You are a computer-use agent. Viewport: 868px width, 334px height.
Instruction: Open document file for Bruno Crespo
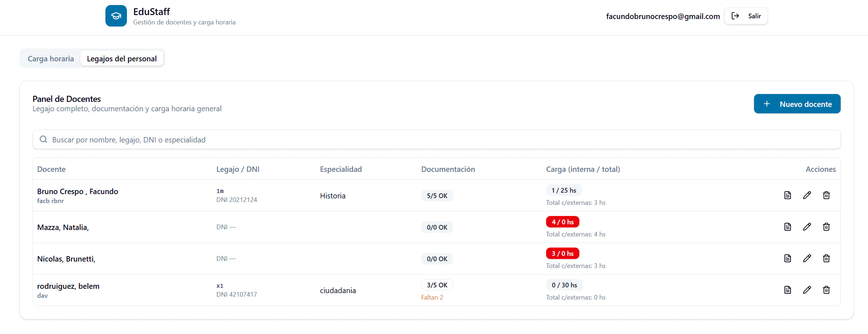[788, 195]
